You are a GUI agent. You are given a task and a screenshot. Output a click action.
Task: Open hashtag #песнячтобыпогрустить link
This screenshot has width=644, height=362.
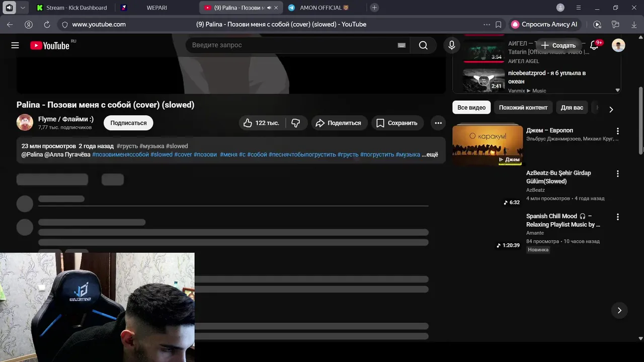302,154
